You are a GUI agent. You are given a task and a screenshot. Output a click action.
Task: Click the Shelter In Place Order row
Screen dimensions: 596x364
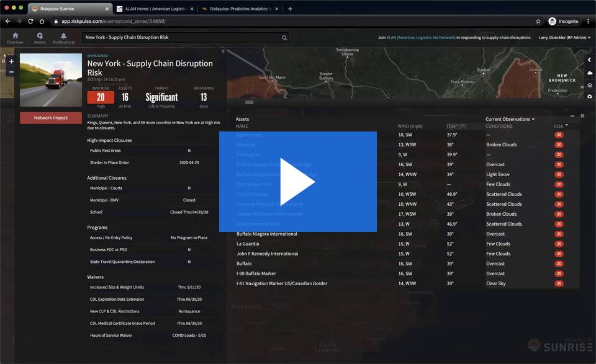point(153,162)
